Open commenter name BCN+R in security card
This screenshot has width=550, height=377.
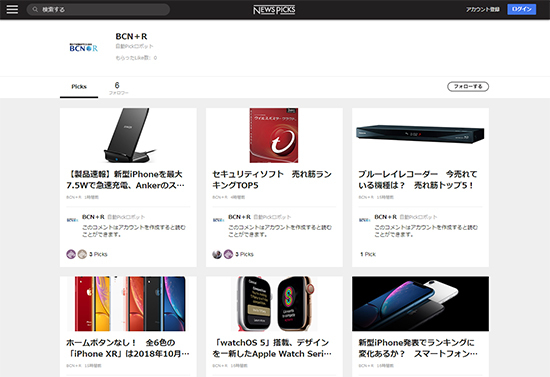pyautogui.click(x=240, y=217)
